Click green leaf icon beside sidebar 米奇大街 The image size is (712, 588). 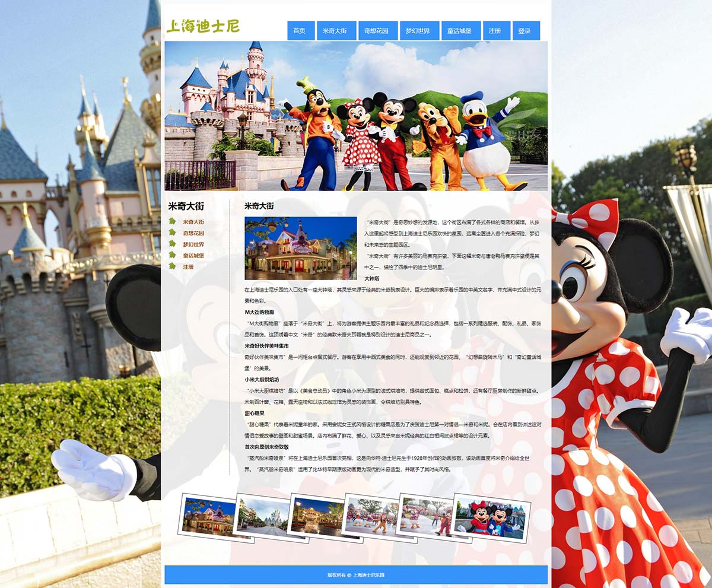tap(172, 222)
